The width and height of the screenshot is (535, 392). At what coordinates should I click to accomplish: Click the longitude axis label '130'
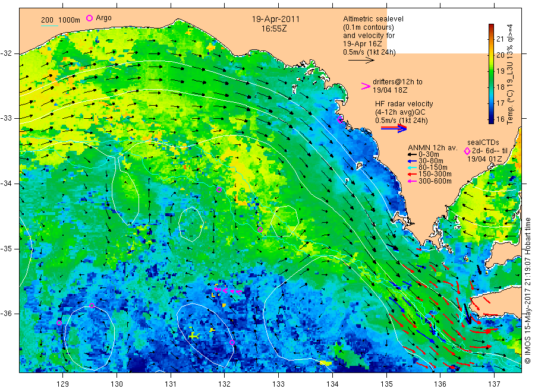pos(117,384)
